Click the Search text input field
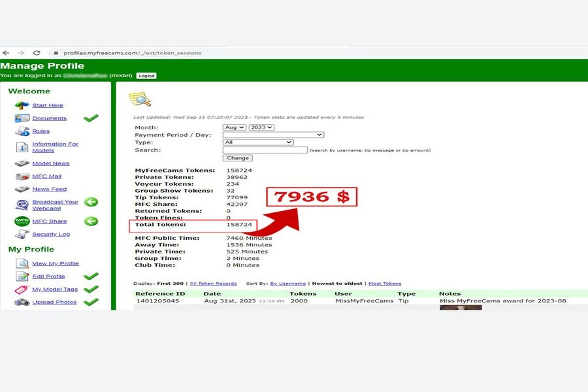 coord(265,150)
